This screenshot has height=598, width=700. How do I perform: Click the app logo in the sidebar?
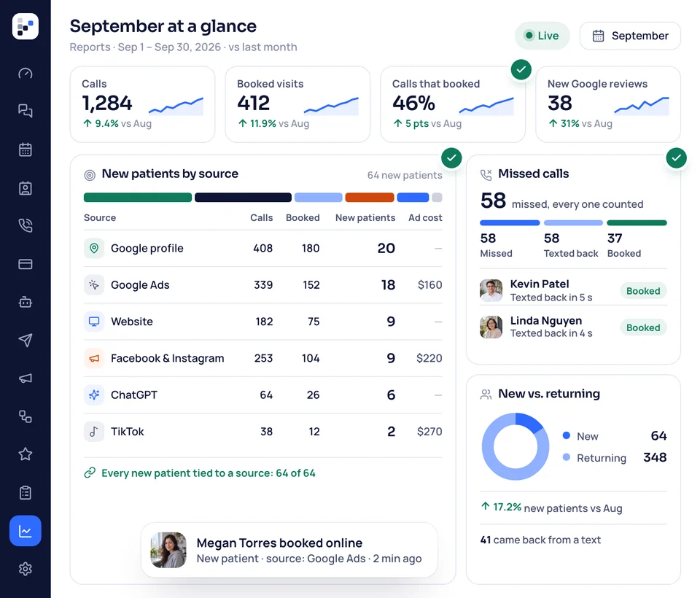point(26,26)
